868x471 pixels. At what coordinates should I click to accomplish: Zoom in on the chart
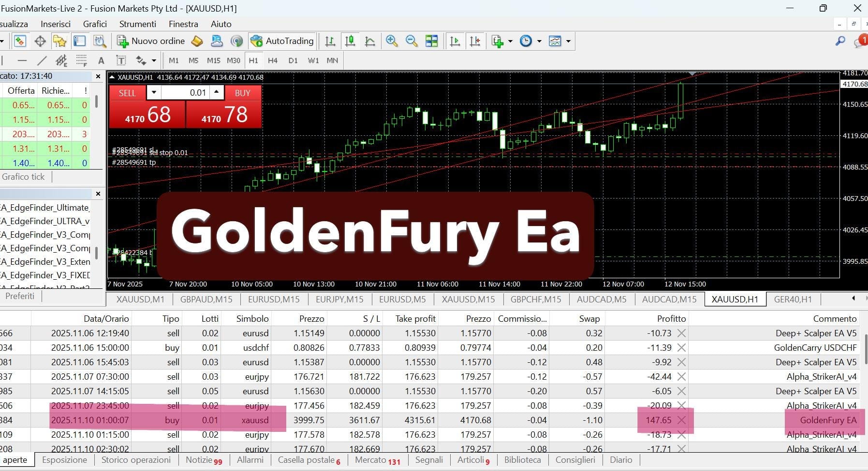tap(392, 41)
